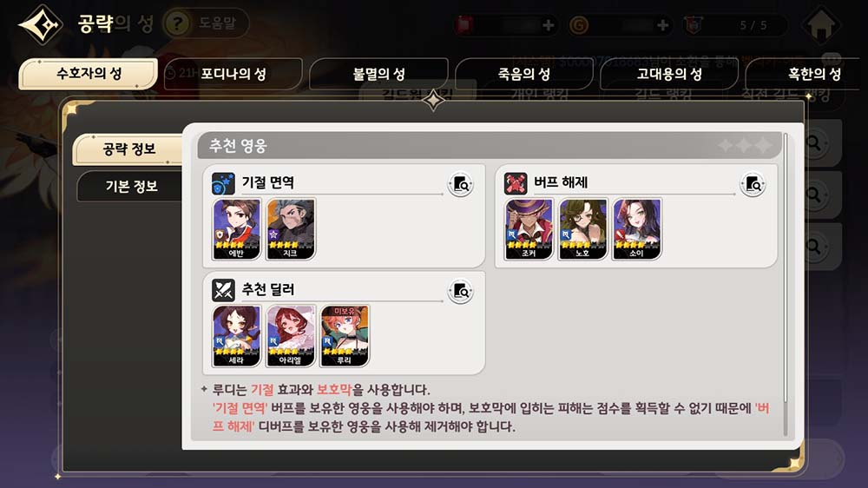Select hero portrait 에반
Viewport: 868px width, 488px height.
tap(236, 229)
